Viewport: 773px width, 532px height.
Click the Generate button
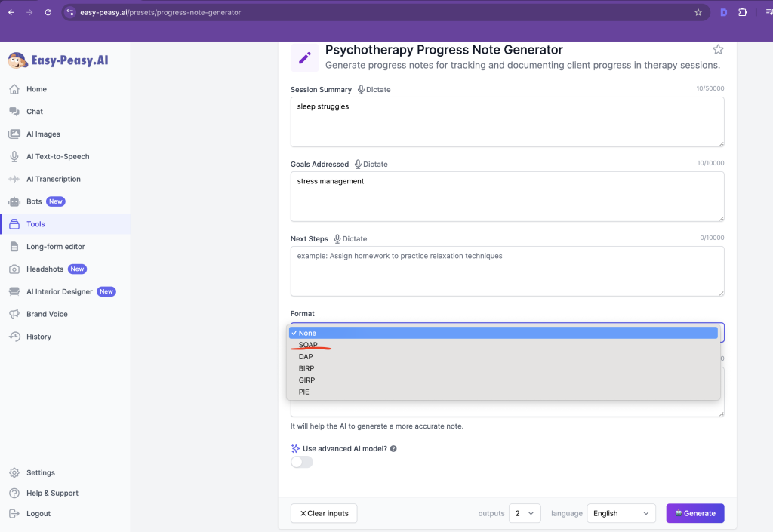point(694,513)
